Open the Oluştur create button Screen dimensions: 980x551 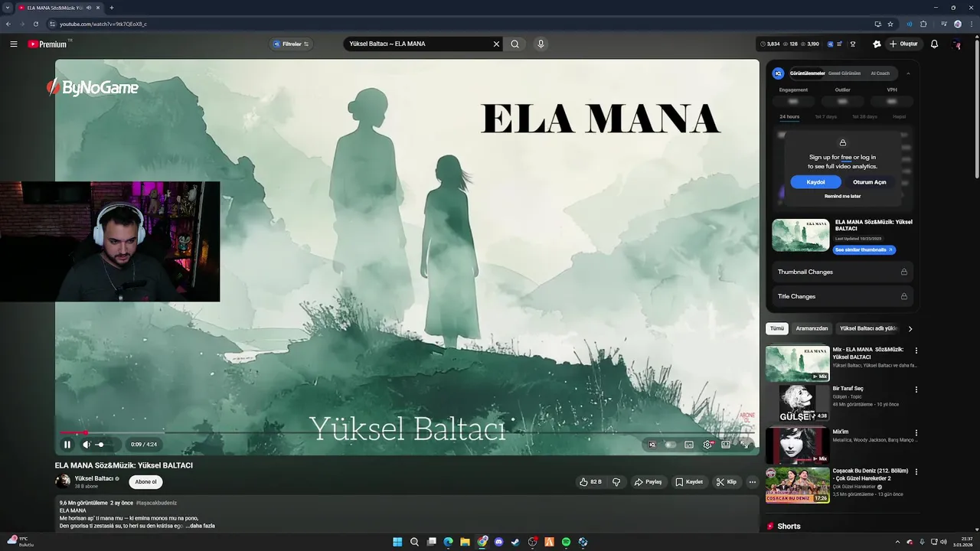click(903, 44)
